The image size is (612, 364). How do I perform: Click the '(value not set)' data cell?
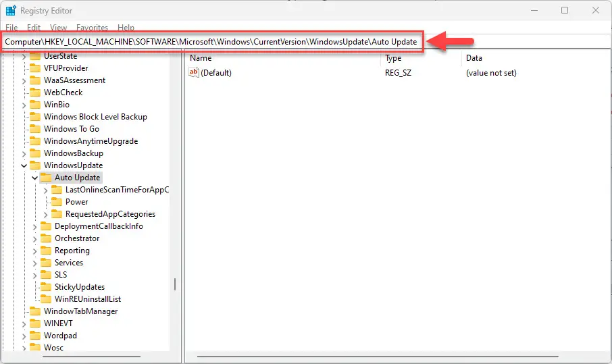click(491, 73)
